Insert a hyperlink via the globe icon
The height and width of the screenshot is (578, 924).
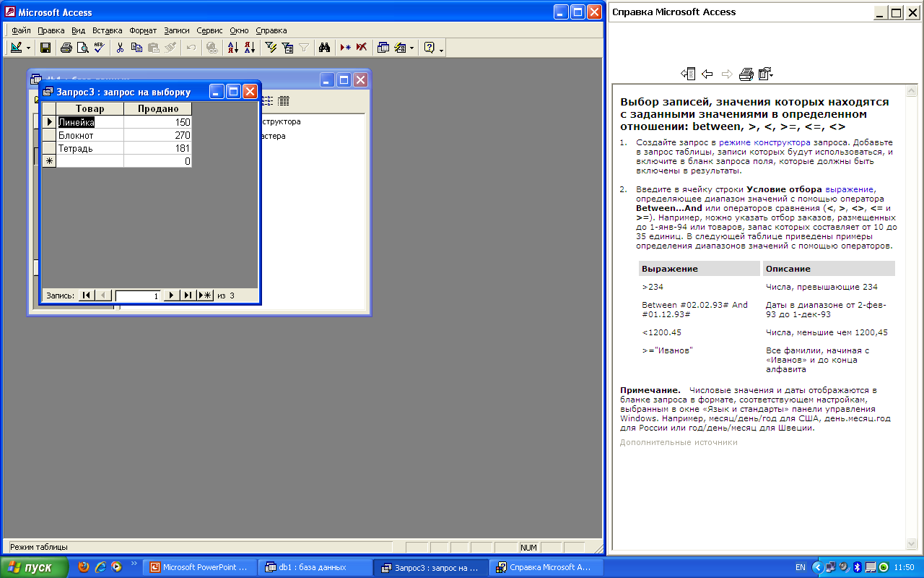tap(212, 48)
